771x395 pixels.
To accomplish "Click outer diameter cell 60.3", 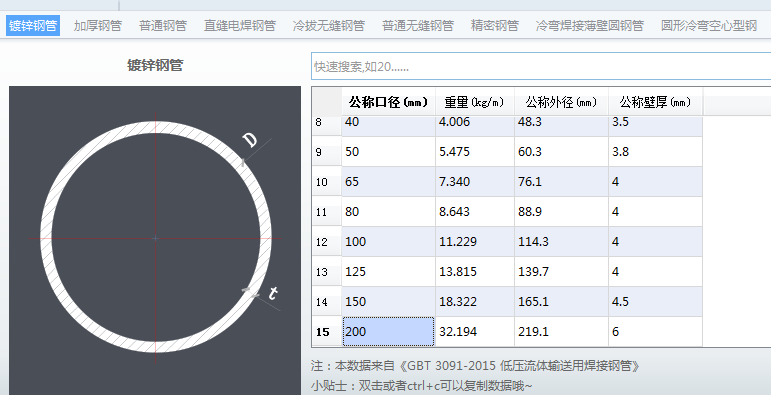I will point(561,152).
